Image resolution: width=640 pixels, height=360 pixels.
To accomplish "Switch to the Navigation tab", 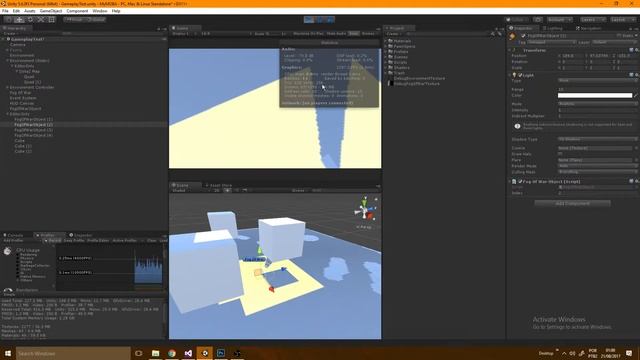I will (x=589, y=28).
